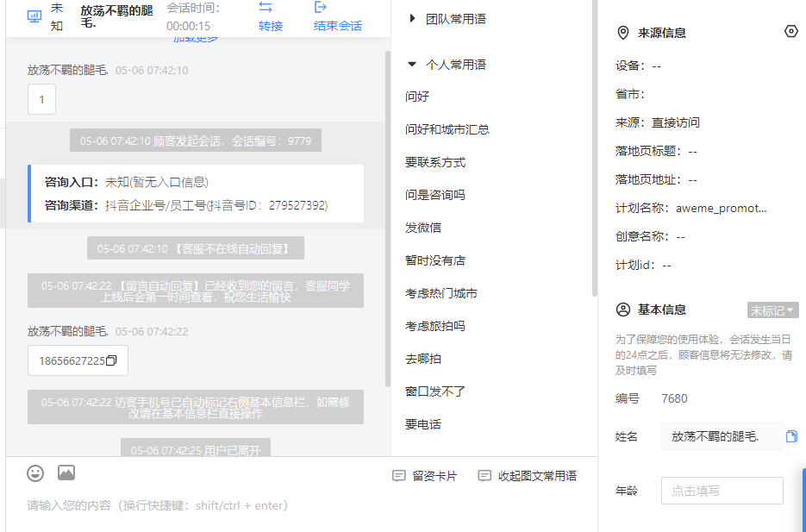Select the 暂时没有店 quick phrase
The width and height of the screenshot is (806, 532).
(435, 260)
